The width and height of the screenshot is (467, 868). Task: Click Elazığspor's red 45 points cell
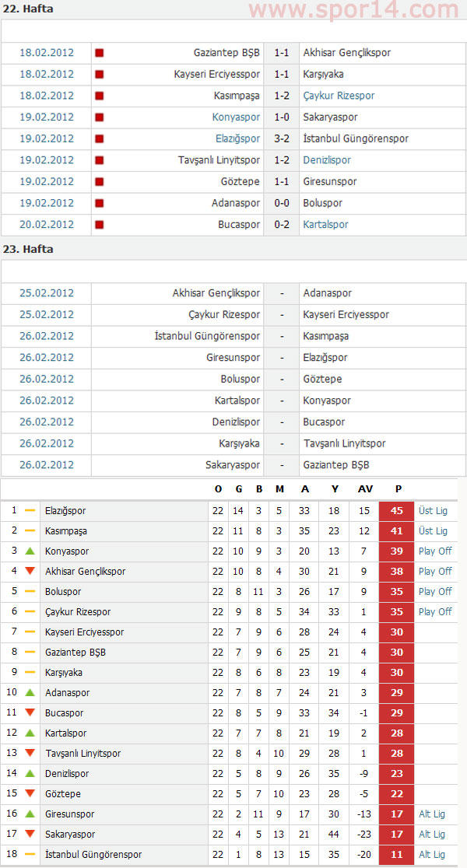[x=397, y=511]
